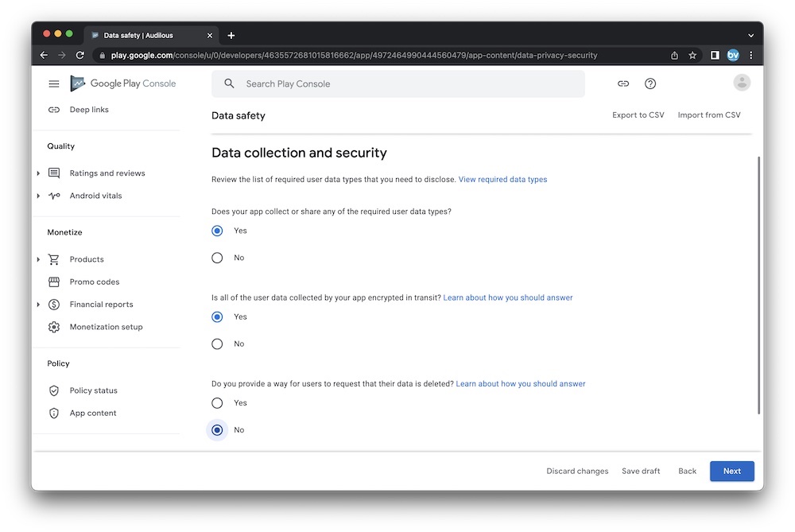The height and width of the screenshot is (532, 795).
Task: Open Monetization setup in the sidebar
Action: (x=107, y=327)
